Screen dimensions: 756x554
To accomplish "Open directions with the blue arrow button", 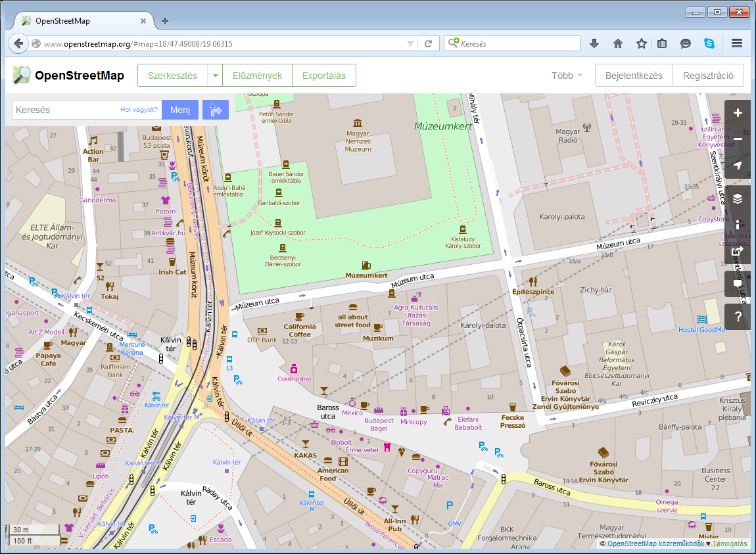I will (x=216, y=110).
